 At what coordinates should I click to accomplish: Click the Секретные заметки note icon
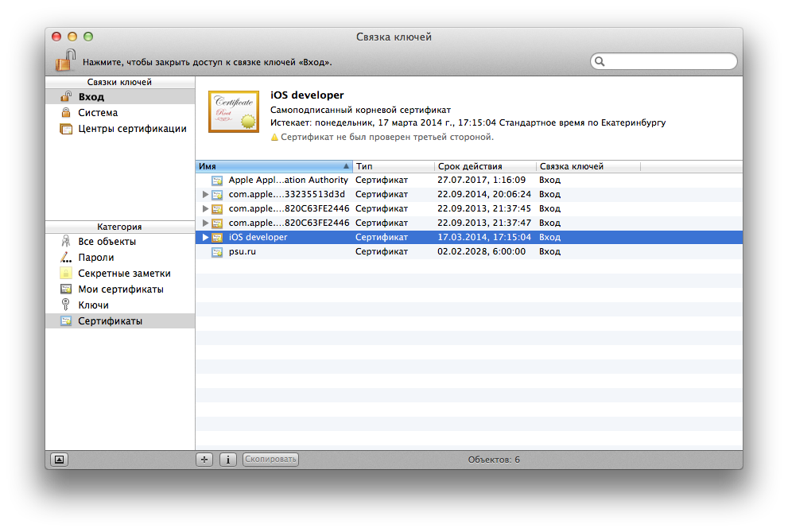(66, 273)
